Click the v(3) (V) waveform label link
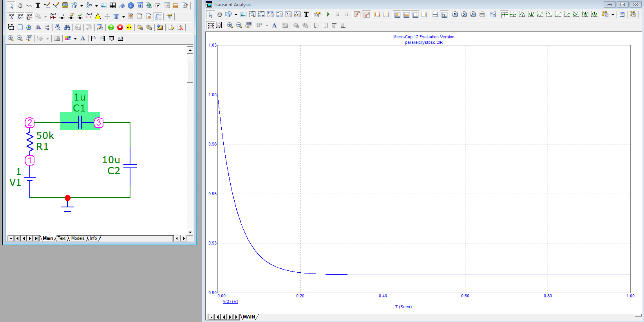 (x=230, y=301)
